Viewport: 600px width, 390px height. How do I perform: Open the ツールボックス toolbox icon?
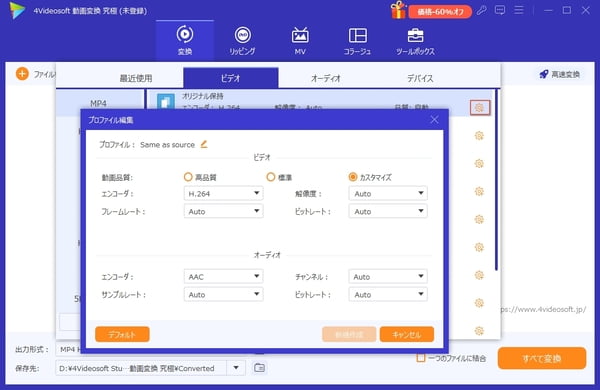coord(415,36)
